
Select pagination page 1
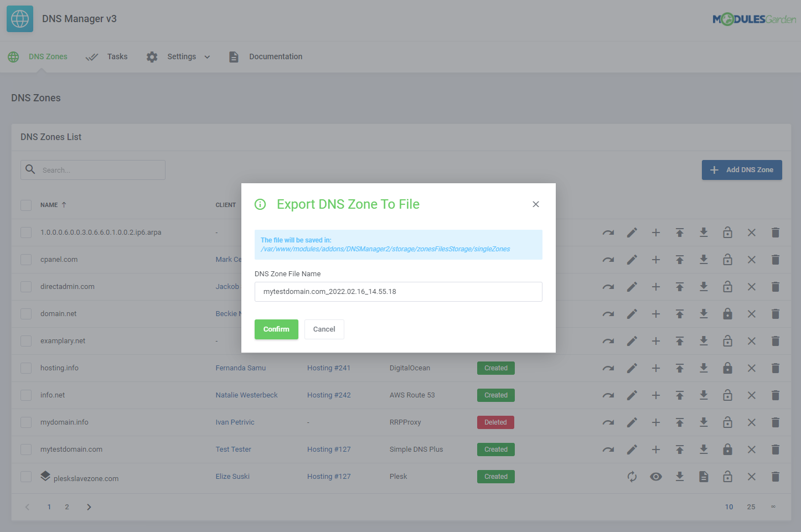(49, 507)
